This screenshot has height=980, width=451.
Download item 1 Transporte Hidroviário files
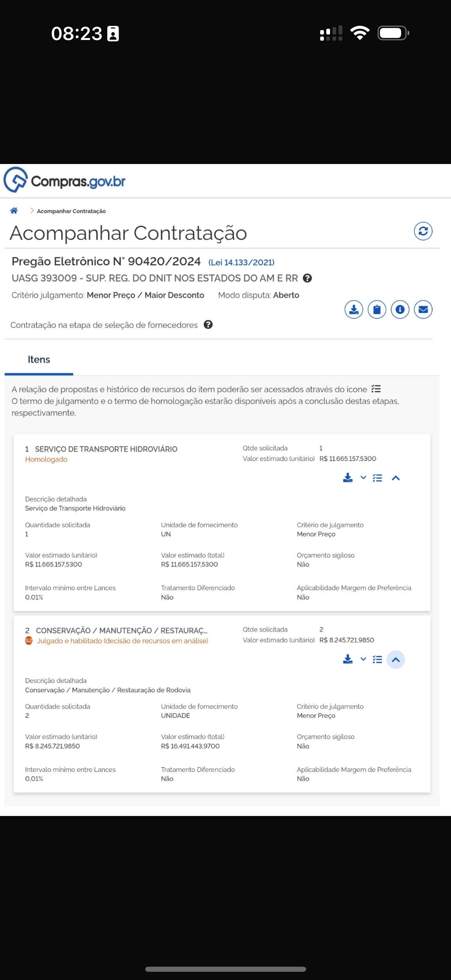(x=347, y=478)
